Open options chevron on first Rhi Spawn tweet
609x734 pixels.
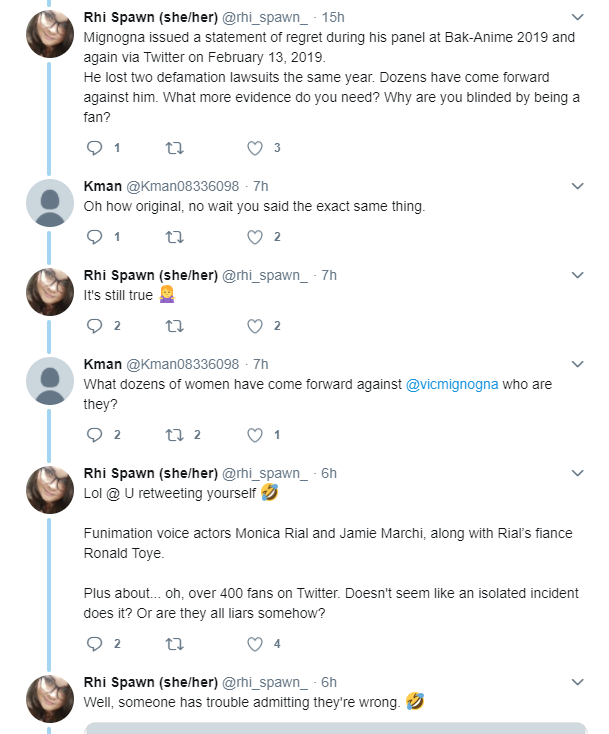click(578, 17)
